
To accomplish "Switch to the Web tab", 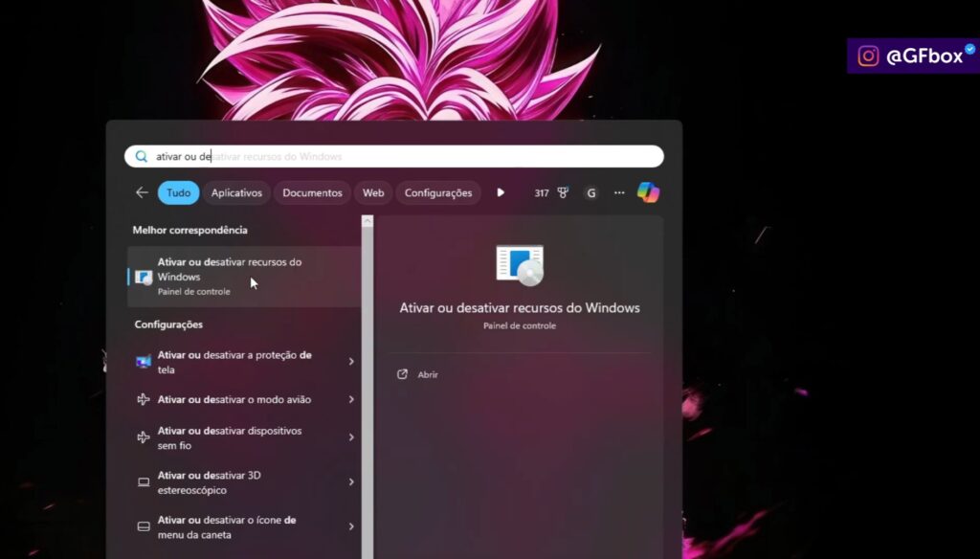I will [373, 192].
